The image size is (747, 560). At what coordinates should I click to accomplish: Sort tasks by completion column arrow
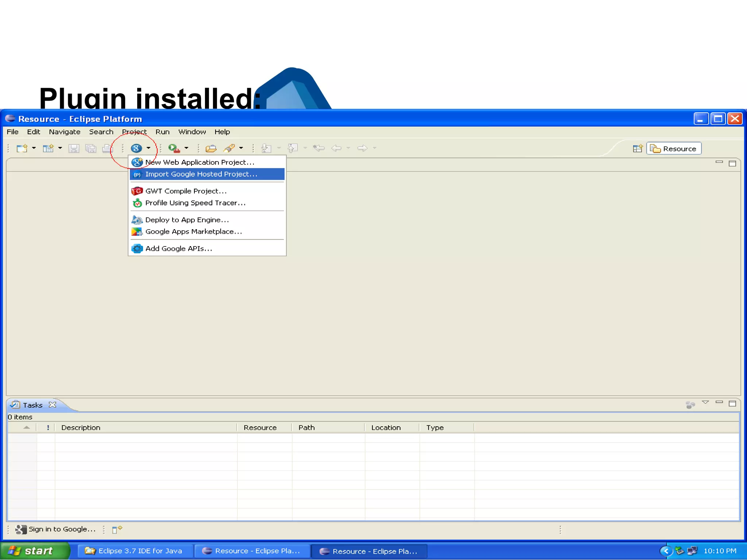point(22,427)
